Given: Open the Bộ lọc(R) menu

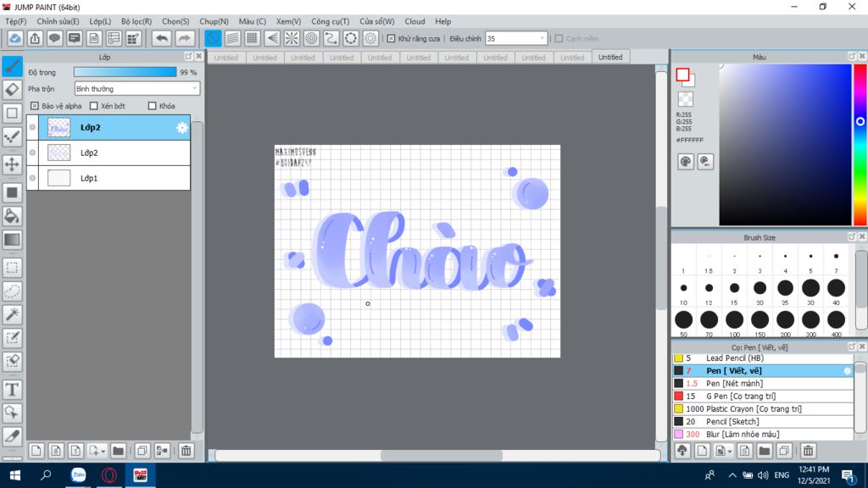Looking at the screenshot, I should 136,21.
